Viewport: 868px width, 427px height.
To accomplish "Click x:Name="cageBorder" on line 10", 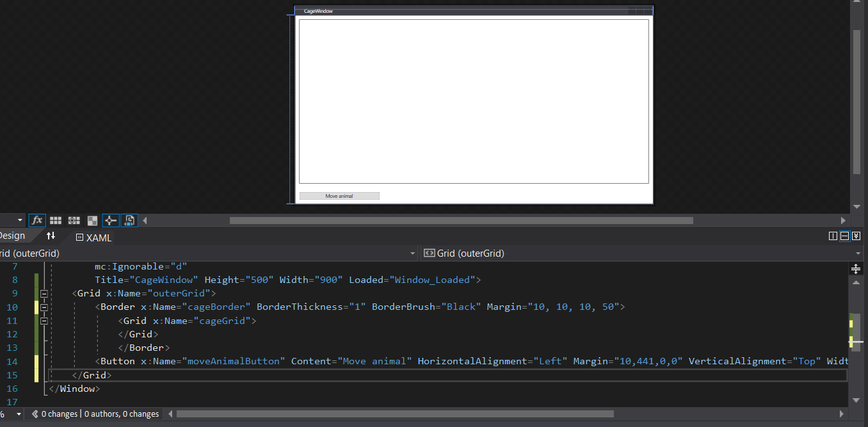I will pyautogui.click(x=196, y=307).
